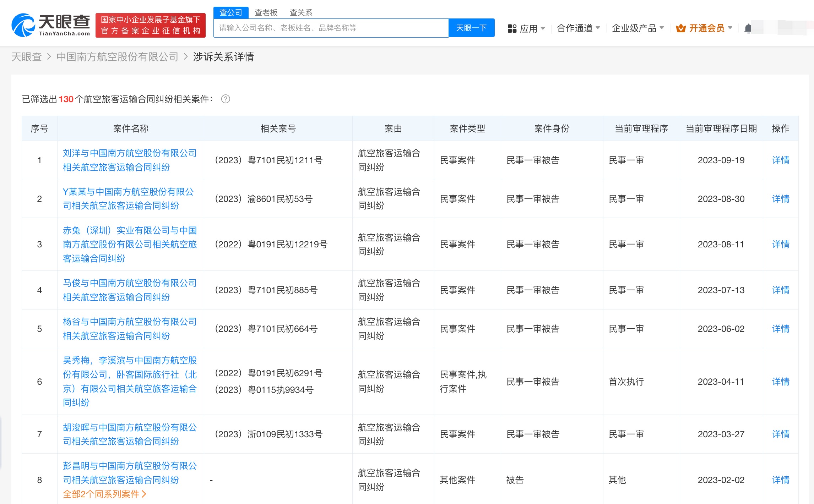This screenshot has width=814, height=504.
Task: Click 详情 for case dated 2023-03-27
Action: pos(781,434)
